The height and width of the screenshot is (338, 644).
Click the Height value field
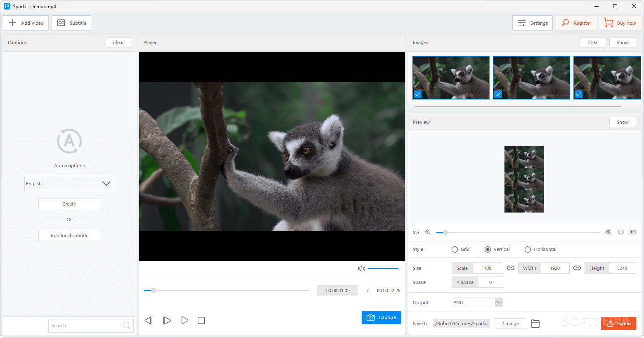[622, 268]
